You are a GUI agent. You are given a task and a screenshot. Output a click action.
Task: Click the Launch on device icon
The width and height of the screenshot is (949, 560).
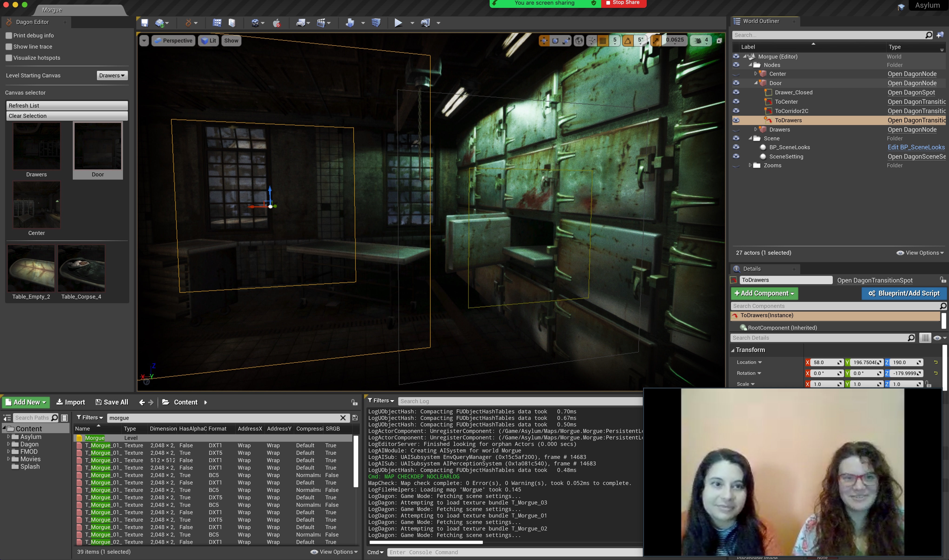(425, 23)
